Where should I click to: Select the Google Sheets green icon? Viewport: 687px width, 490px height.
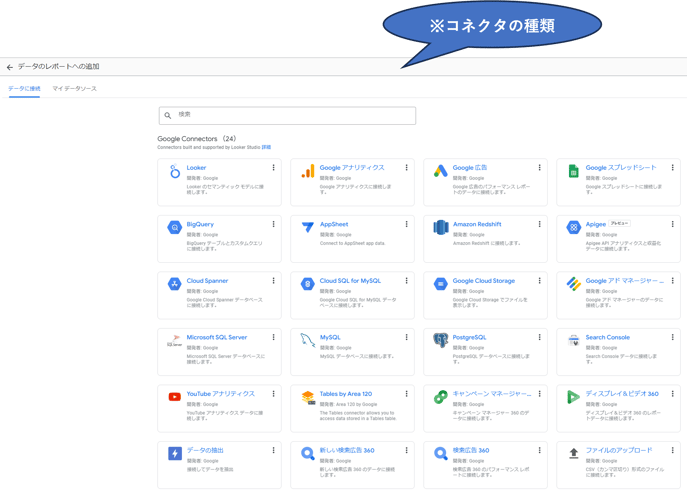click(574, 171)
